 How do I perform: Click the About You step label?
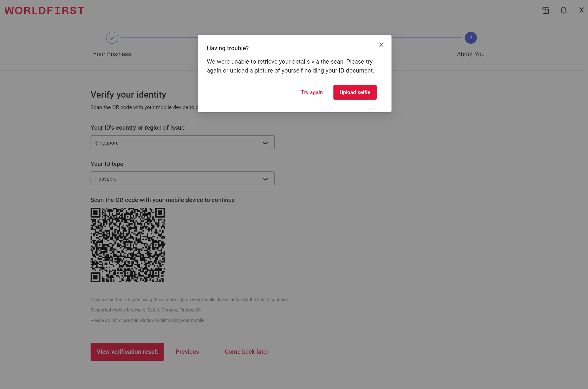pyautogui.click(x=470, y=54)
